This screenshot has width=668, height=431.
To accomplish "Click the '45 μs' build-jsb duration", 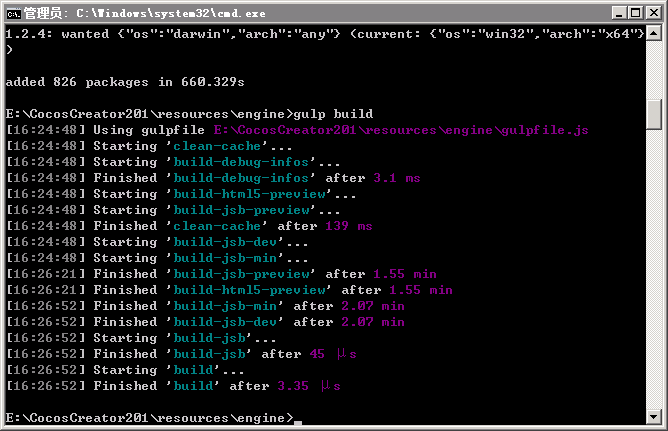I will click(x=333, y=354).
